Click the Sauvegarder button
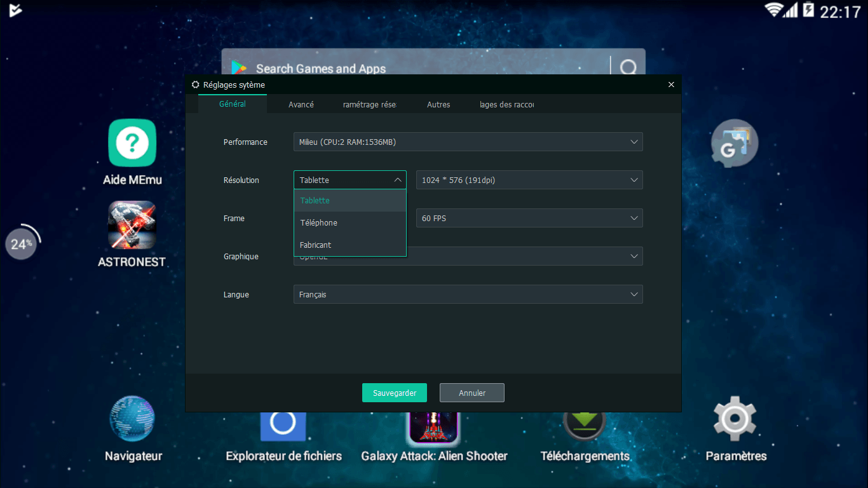The height and width of the screenshot is (488, 868). coord(394,393)
